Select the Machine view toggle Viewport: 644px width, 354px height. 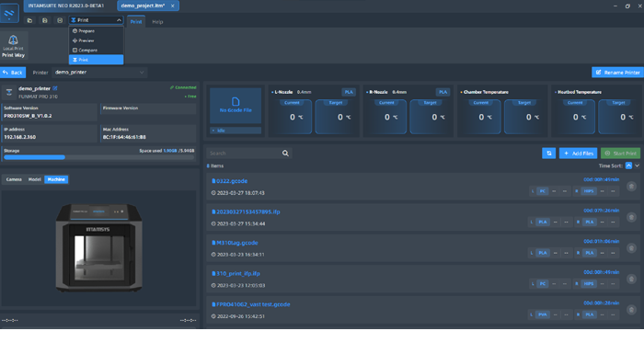56,179
